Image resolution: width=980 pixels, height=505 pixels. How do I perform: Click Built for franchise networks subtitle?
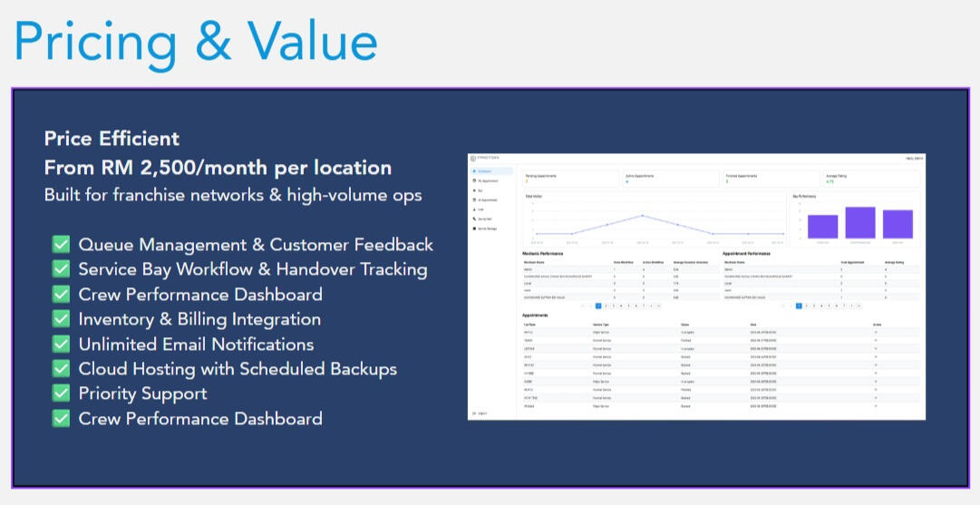[x=233, y=195]
